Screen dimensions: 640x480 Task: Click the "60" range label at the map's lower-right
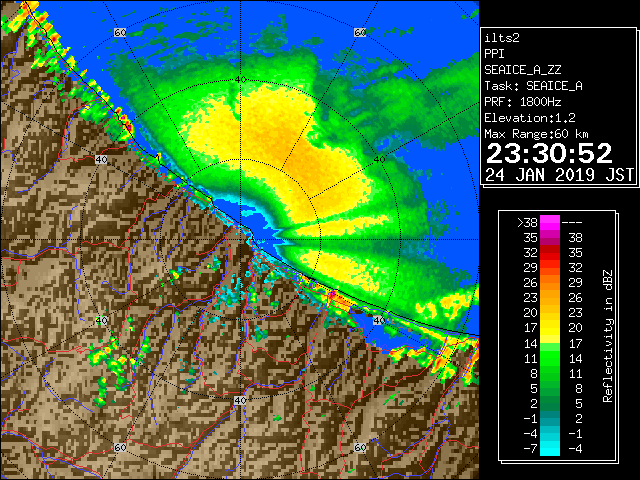point(360,447)
